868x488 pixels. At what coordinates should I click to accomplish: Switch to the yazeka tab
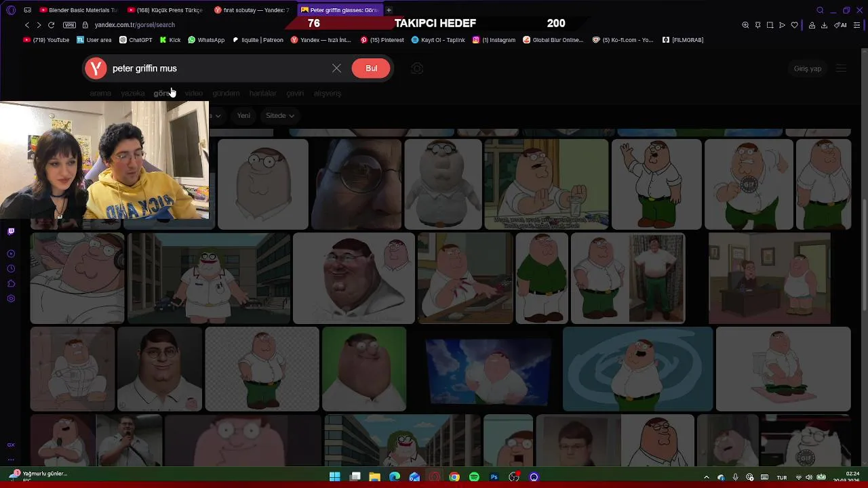pyautogui.click(x=133, y=94)
